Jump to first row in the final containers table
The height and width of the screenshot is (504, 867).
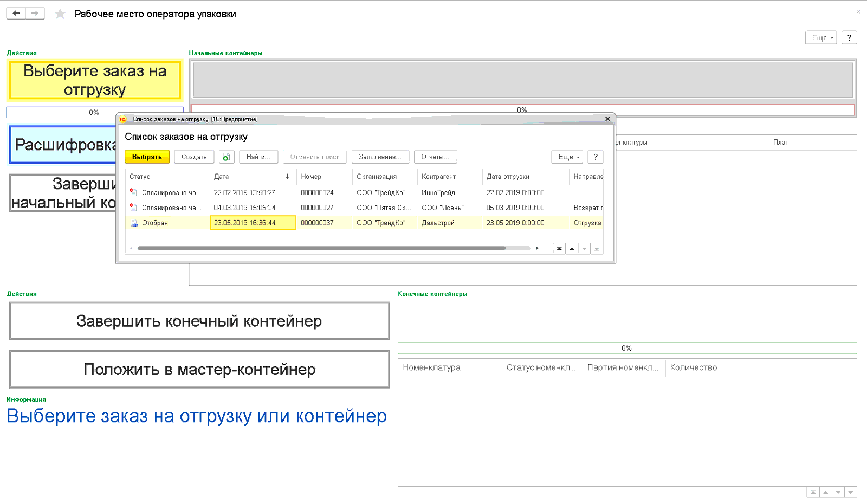(x=813, y=492)
